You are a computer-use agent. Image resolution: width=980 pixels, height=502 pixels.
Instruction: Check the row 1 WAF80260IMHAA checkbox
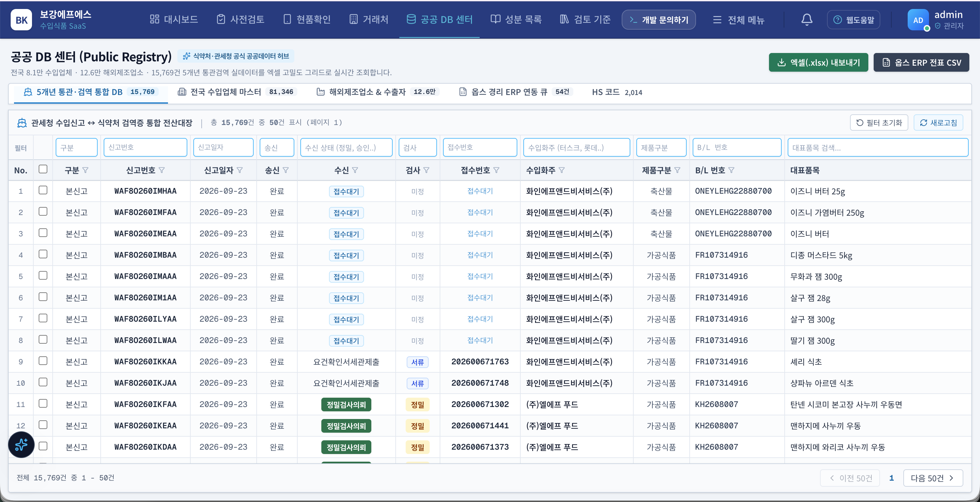pos(43,190)
